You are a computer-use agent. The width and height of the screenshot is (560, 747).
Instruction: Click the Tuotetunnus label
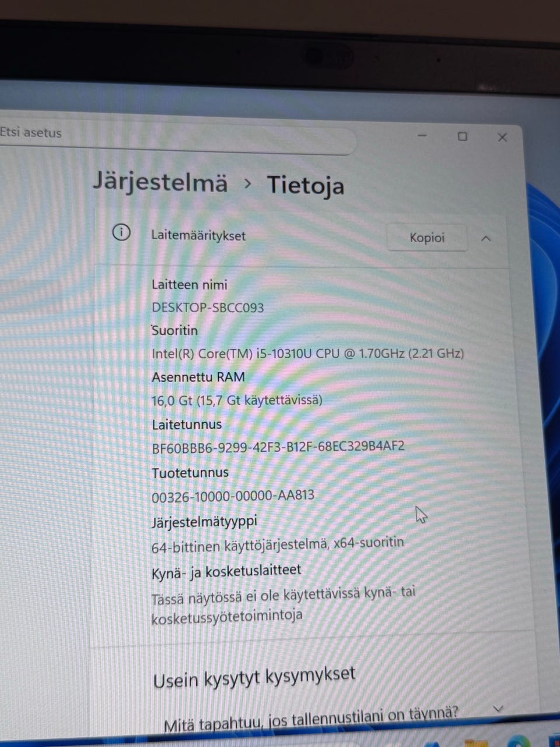coord(190,473)
